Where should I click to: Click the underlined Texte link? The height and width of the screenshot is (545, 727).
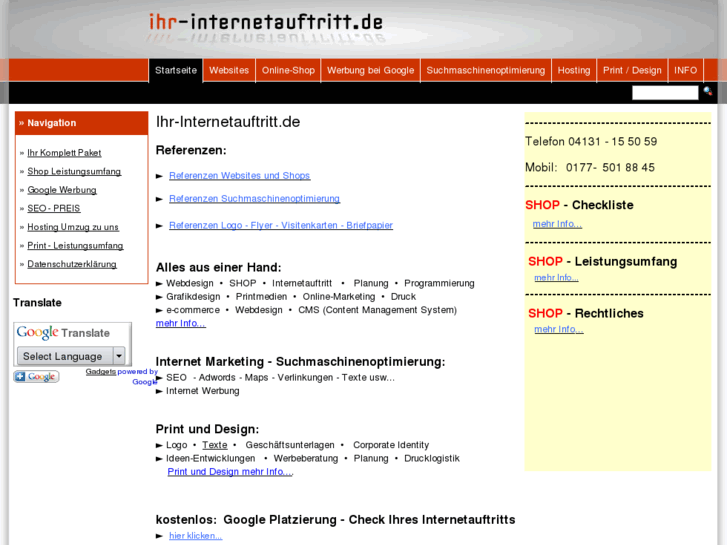tap(215, 445)
